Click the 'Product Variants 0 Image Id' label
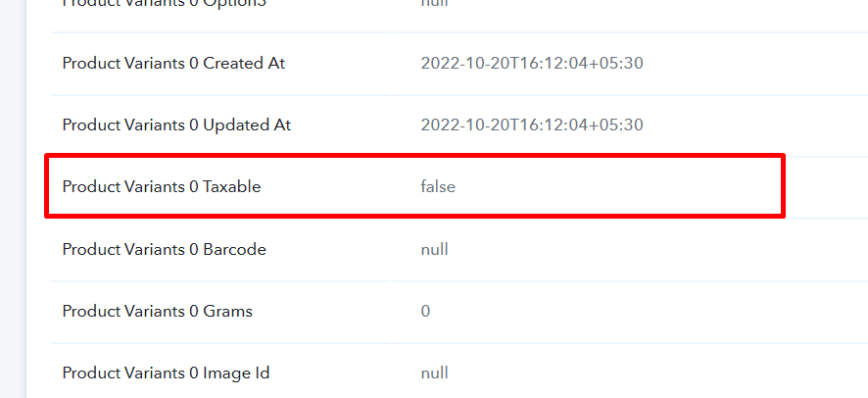Image resolution: width=868 pixels, height=398 pixels. click(x=166, y=373)
